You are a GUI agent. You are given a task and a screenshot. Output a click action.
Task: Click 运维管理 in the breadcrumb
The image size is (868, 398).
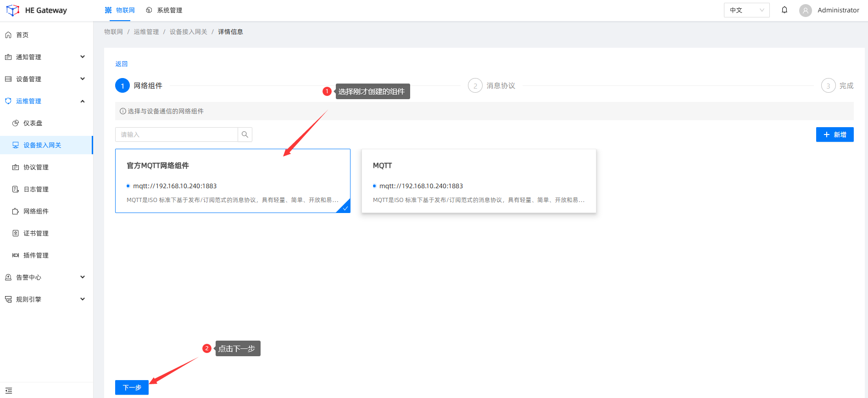tap(146, 32)
